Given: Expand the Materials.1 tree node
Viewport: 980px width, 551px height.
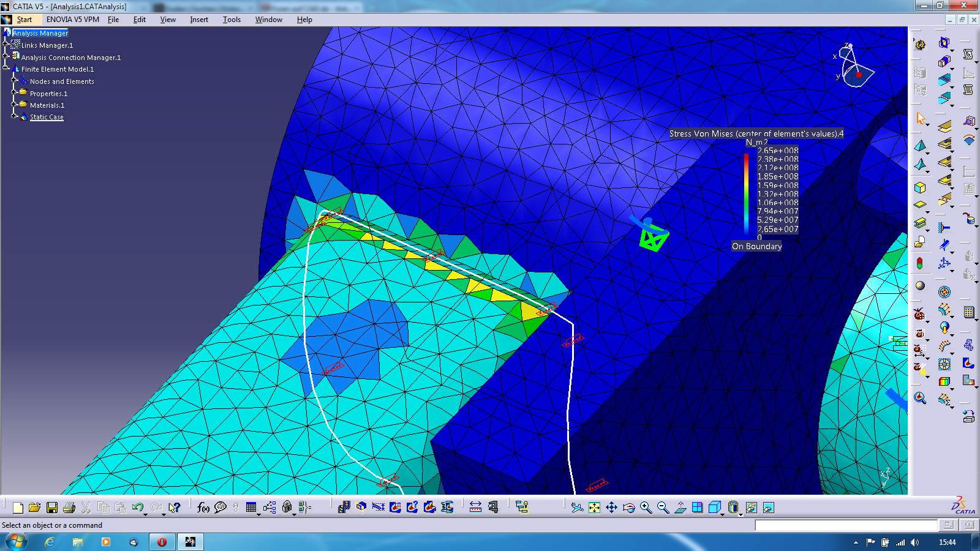Looking at the screenshot, I should click(14, 104).
